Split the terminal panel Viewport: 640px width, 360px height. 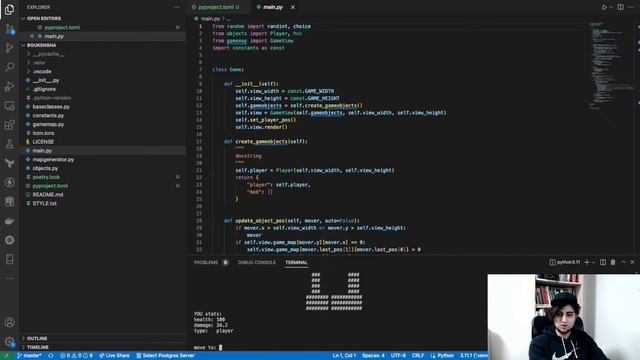pyautogui.click(x=603, y=262)
